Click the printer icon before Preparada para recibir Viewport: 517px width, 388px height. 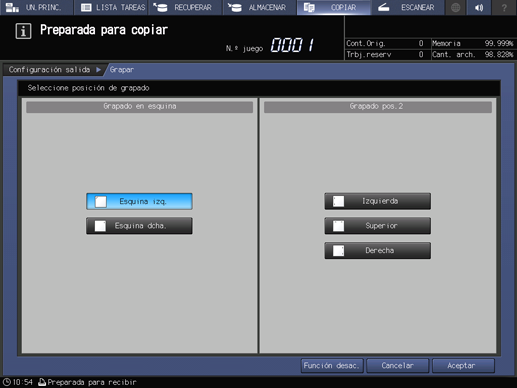[x=42, y=382]
